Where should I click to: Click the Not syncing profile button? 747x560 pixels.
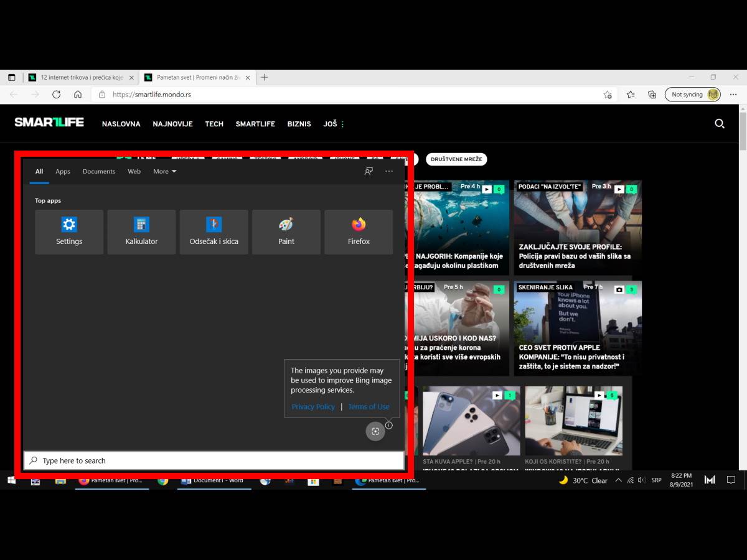tap(693, 95)
